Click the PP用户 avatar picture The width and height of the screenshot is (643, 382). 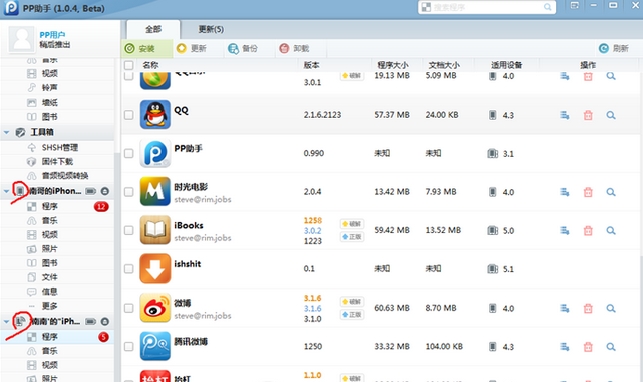click(x=22, y=39)
